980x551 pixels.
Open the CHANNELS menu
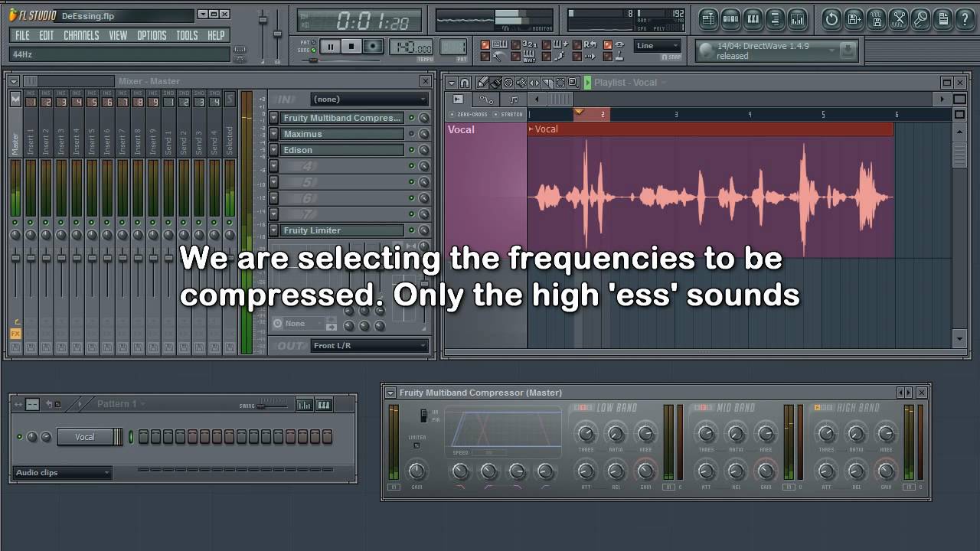click(81, 35)
